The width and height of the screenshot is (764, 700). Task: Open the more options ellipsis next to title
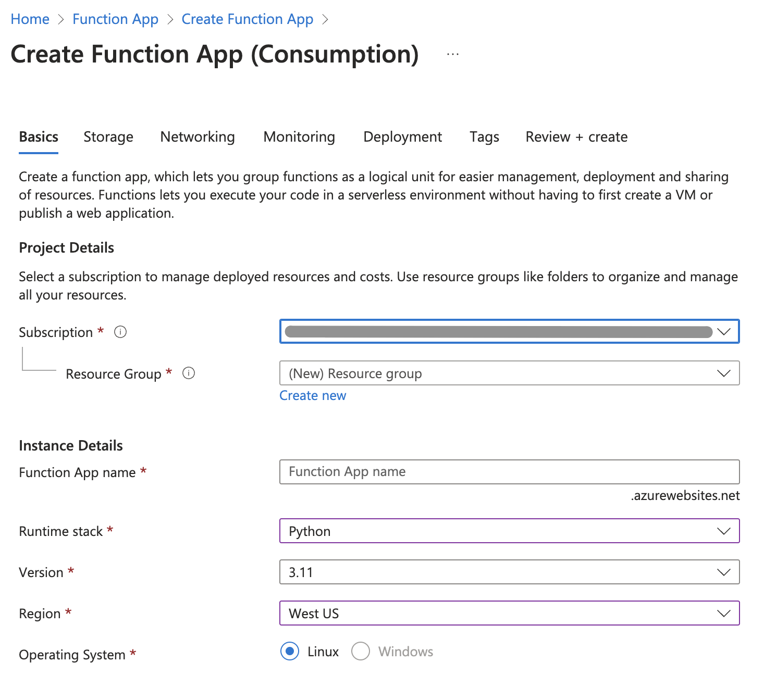pyautogui.click(x=453, y=54)
